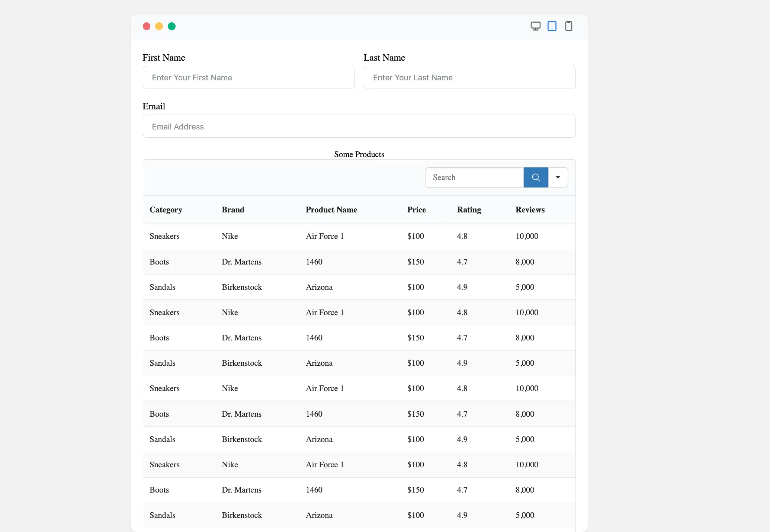This screenshot has height=532, width=770.
Task: Click the Brand column header
Action: click(233, 210)
